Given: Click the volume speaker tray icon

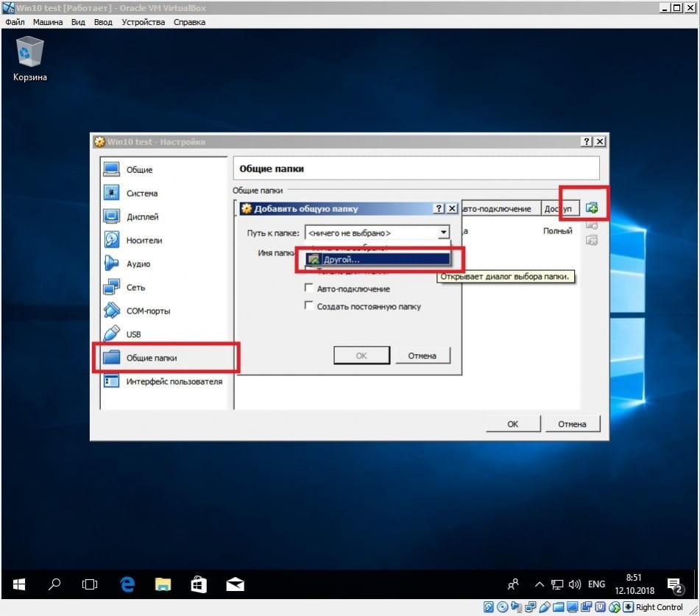Looking at the screenshot, I should [575, 584].
